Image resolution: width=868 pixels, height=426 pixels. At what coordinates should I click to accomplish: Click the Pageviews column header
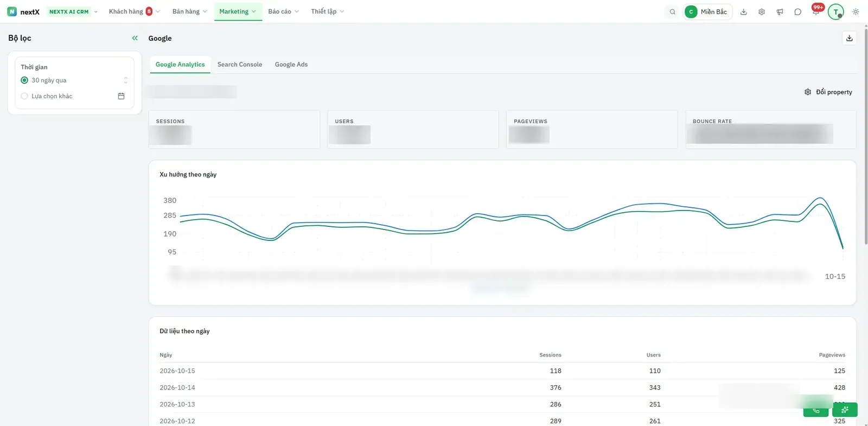[x=832, y=355]
